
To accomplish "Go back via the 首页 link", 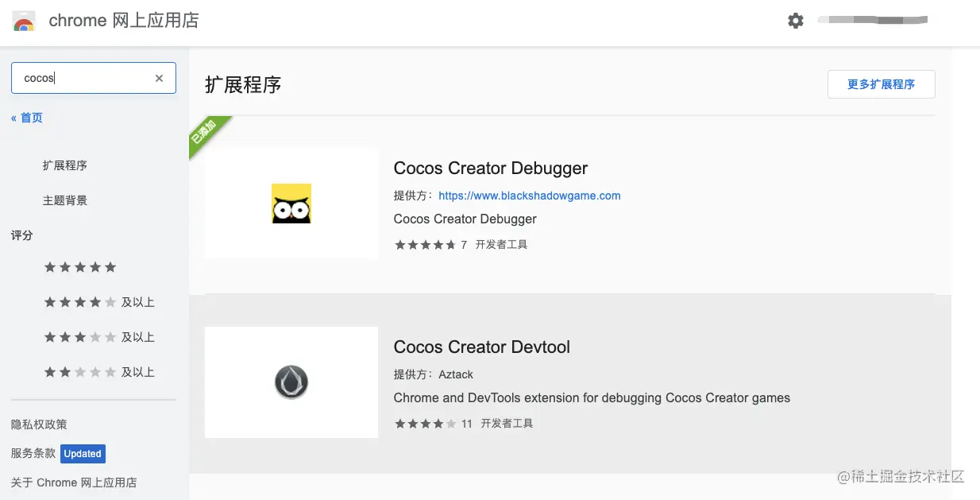I will pyautogui.click(x=27, y=118).
